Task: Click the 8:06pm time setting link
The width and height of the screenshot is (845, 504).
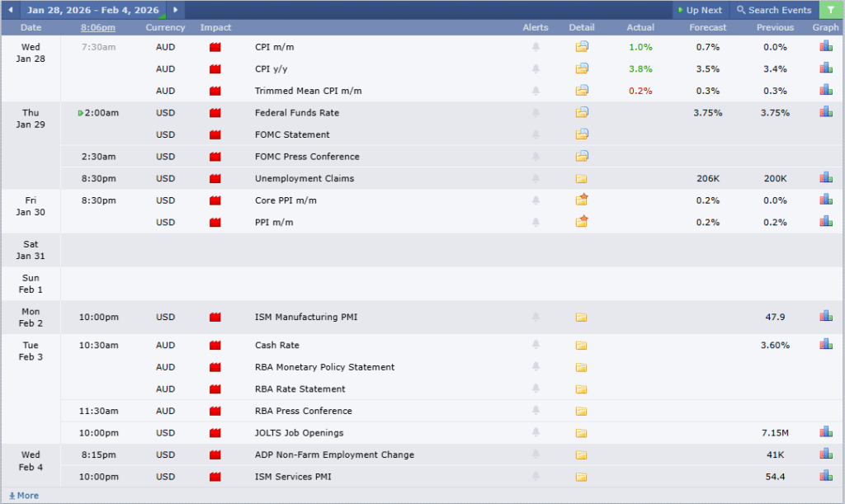Action: [x=98, y=27]
